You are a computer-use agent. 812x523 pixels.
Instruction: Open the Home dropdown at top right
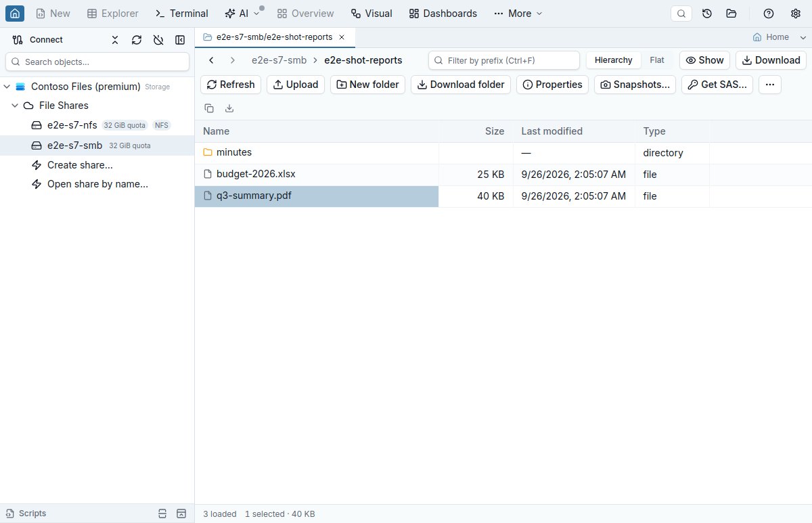pos(771,37)
